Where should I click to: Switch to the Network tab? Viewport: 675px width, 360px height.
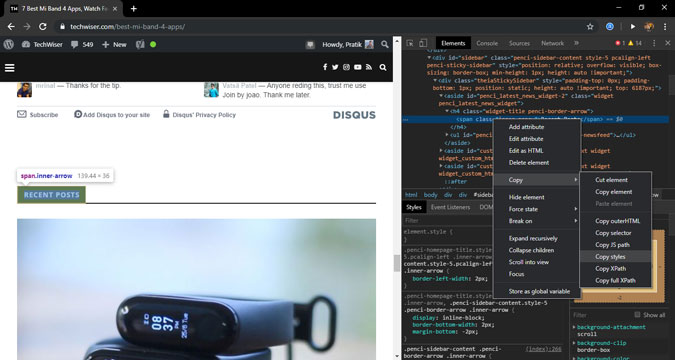[552, 43]
